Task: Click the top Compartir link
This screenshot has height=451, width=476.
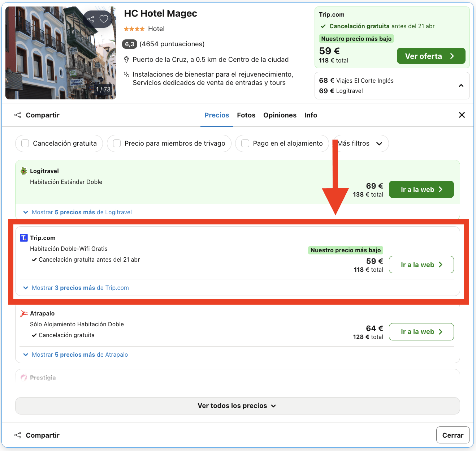Action: tap(43, 115)
